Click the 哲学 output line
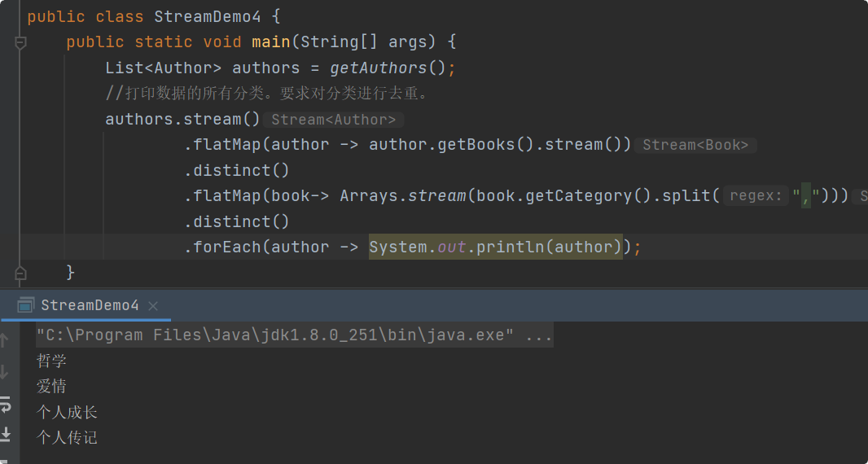The width and height of the screenshot is (868, 464). [51, 361]
